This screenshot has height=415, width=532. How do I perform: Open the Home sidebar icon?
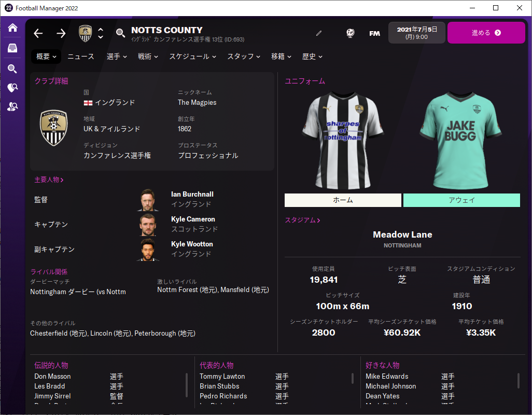pos(12,27)
